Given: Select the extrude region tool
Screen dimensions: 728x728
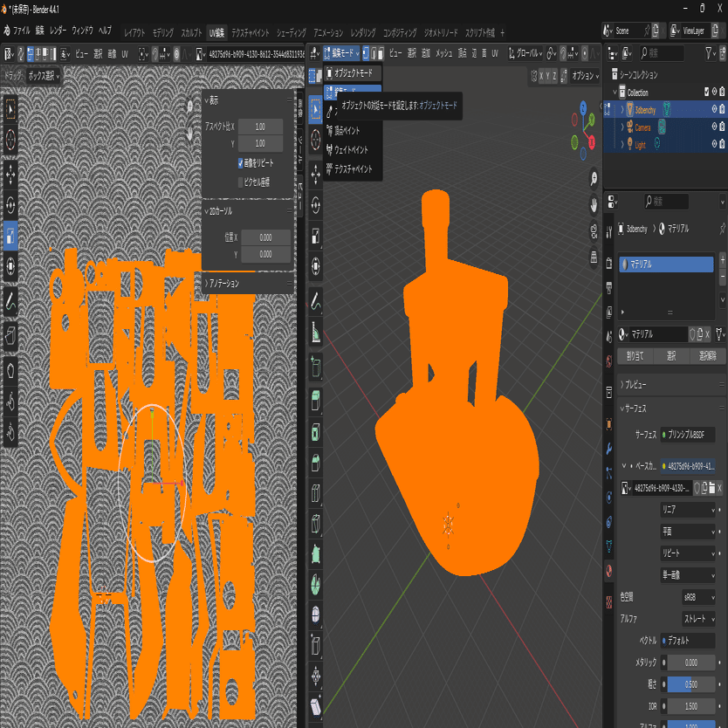Looking at the screenshot, I should tap(316, 400).
